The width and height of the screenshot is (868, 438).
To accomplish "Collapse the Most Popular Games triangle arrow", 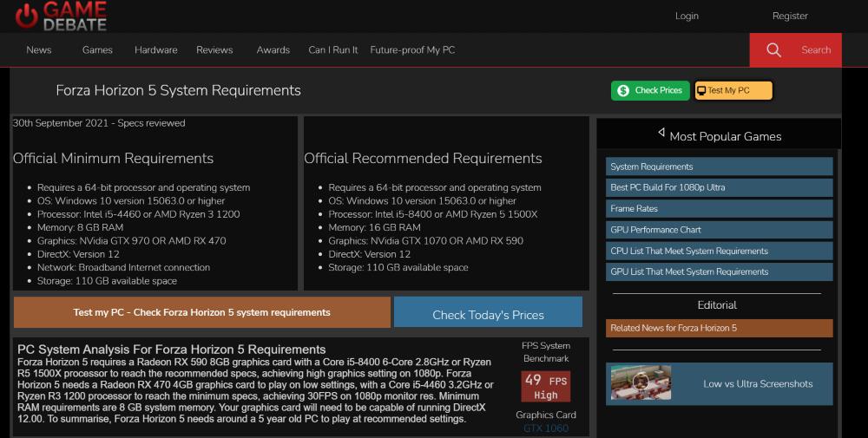I will tap(661, 132).
